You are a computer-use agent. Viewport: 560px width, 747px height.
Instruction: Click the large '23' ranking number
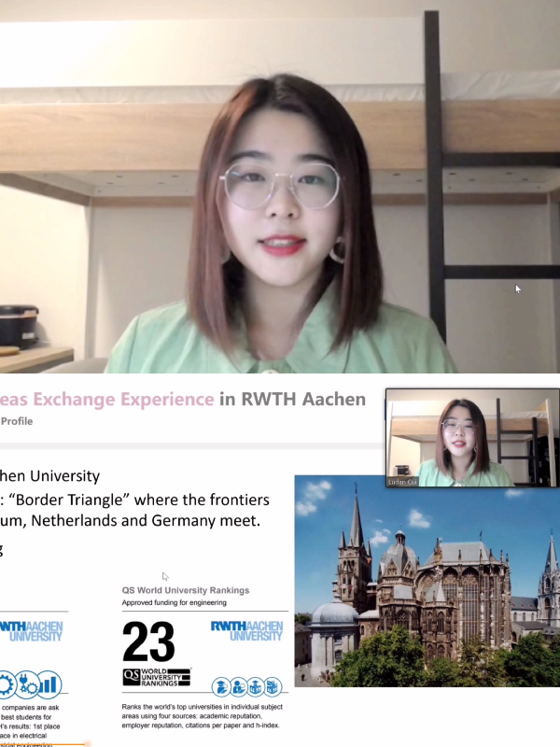[148, 641]
